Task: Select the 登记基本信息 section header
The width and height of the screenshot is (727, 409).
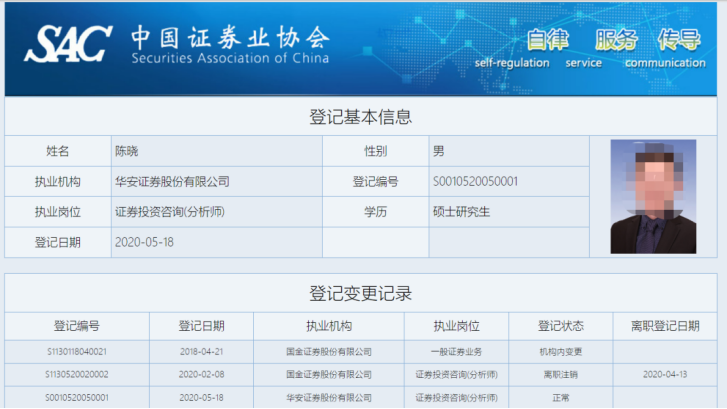Action: 360,117
